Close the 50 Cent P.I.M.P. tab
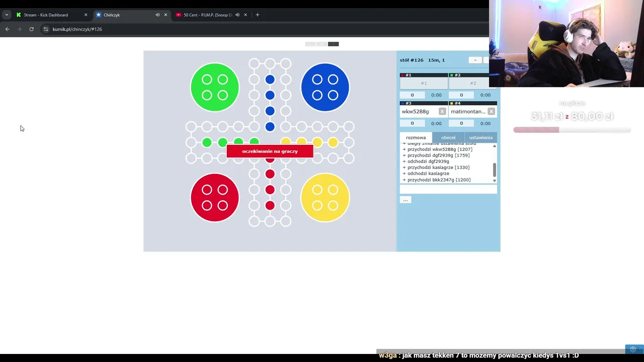The image size is (644, 362). tap(246, 15)
